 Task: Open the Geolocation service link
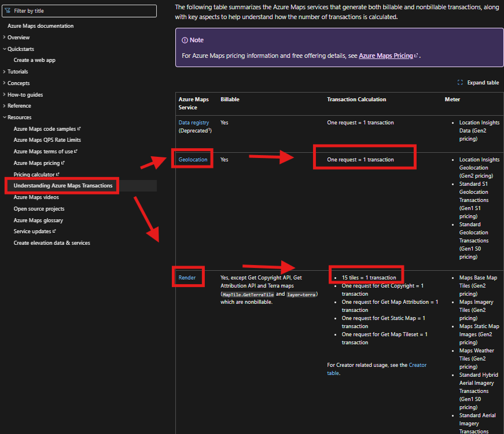click(x=193, y=160)
